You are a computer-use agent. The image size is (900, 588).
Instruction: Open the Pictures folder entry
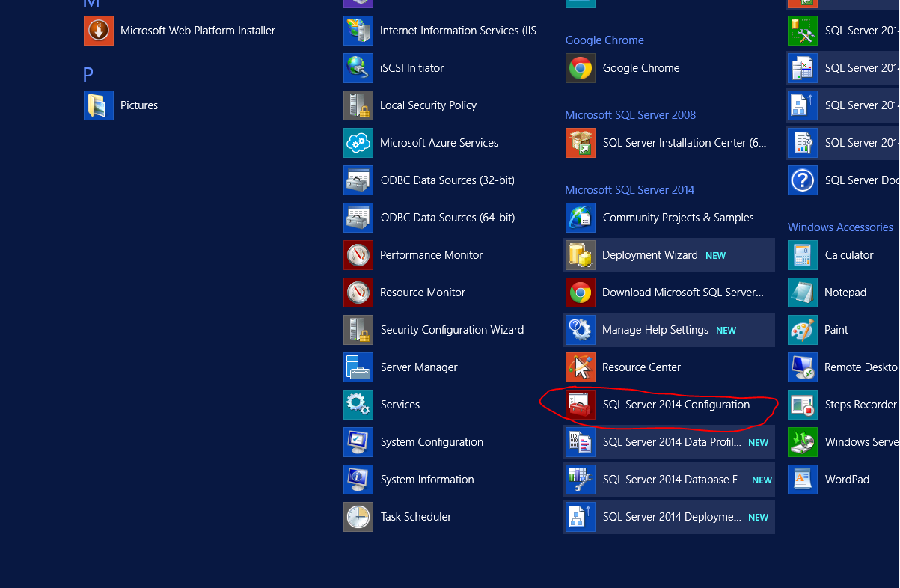(x=138, y=105)
